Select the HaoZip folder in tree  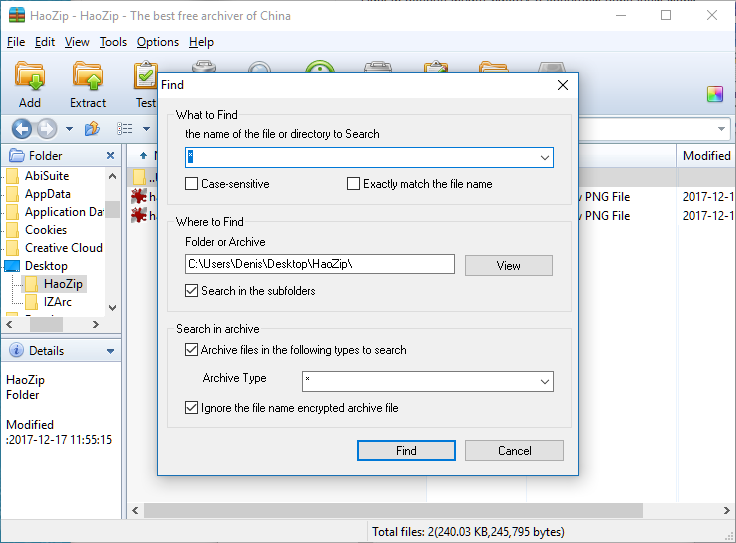(x=63, y=283)
